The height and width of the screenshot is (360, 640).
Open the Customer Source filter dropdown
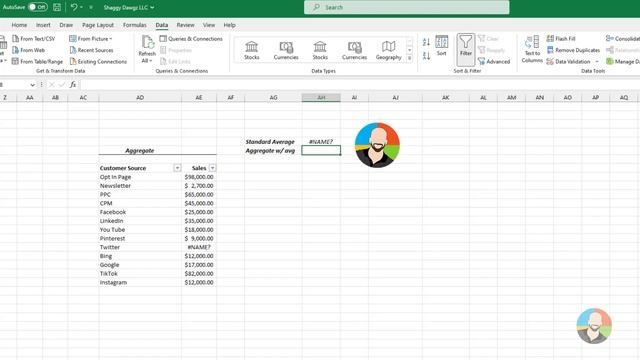coord(177,168)
